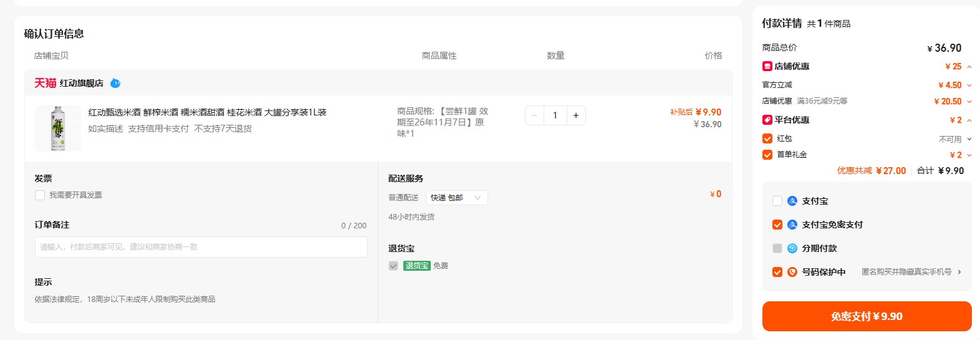980x340 pixels.
Task: Expand the 店铺优惠 ¥20.50 details
Action: click(969, 102)
